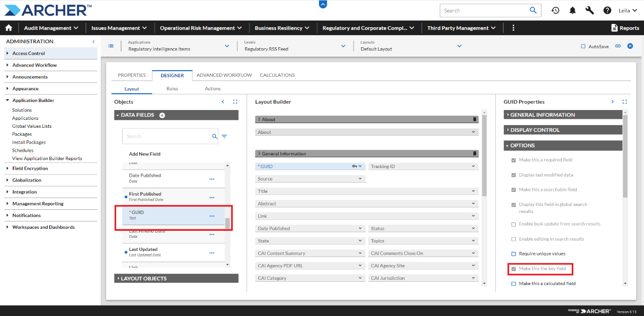Viewport: 644px width, 316px height.
Task: Toggle Make this the key field checkbox
Action: [x=514, y=269]
